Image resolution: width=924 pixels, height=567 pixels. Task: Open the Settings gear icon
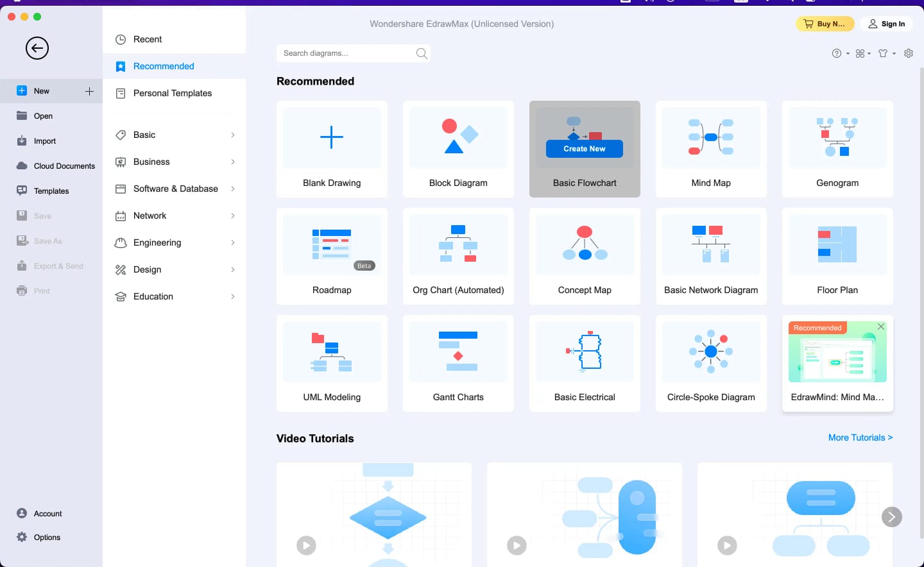point(908,53)
